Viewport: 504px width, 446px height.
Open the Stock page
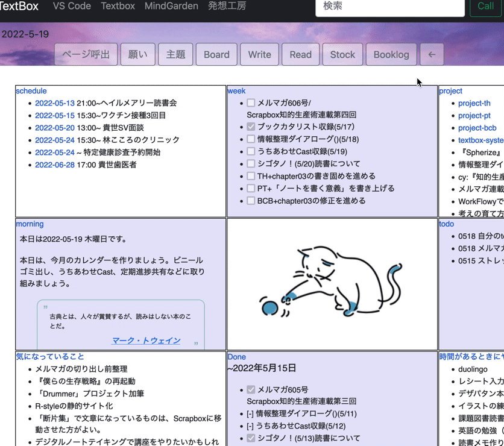[x=342, y=54]
